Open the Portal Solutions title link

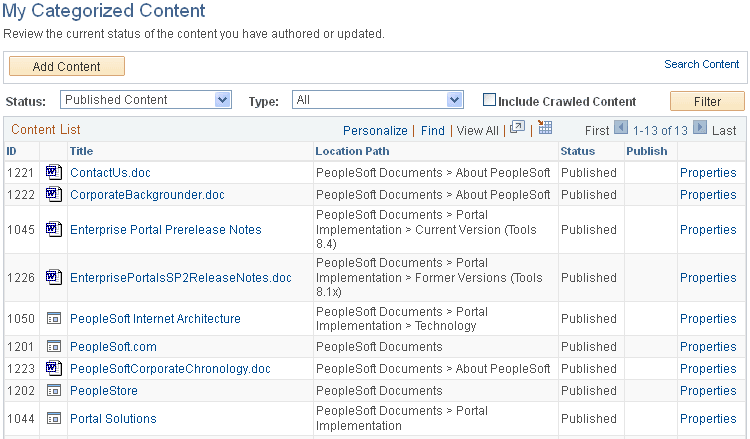(113, 419)
